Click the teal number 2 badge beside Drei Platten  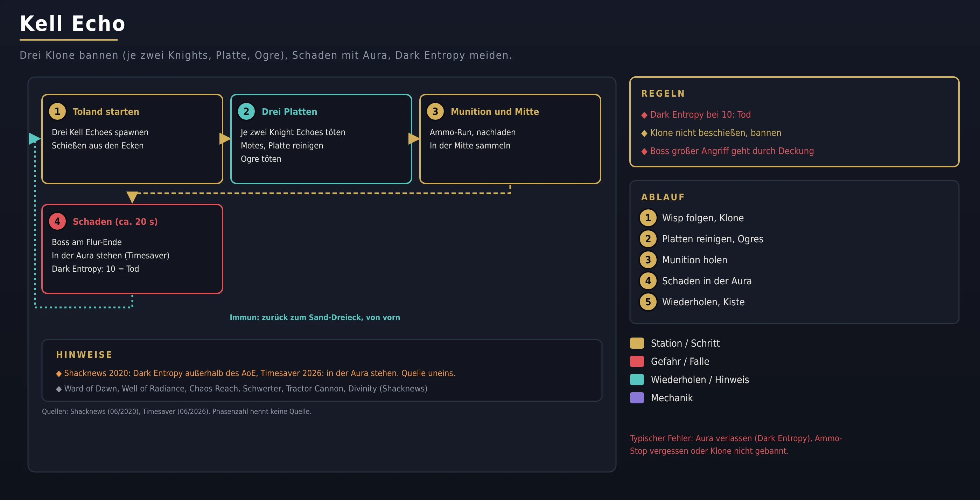click(x=246, y=111)
